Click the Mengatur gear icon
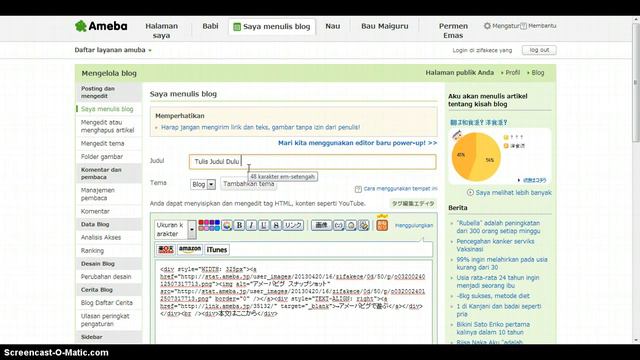Viewport: 640px width, 360px height. coord(487,26)
